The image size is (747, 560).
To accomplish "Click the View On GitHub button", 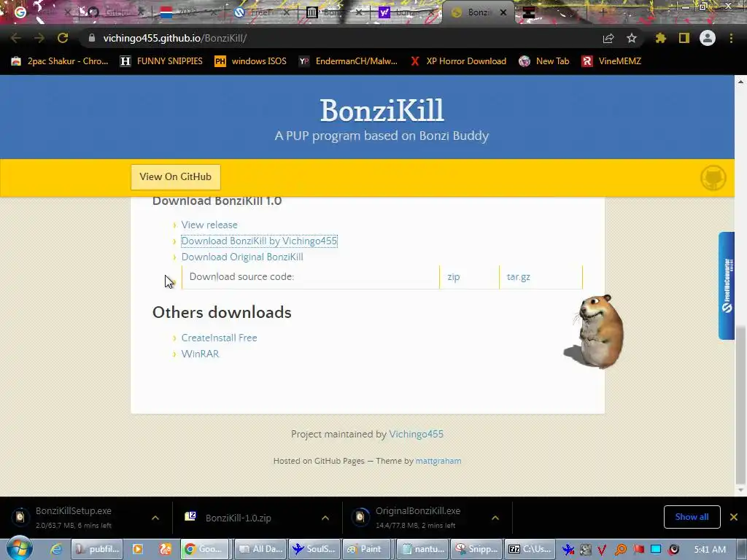I will [176, 176].
